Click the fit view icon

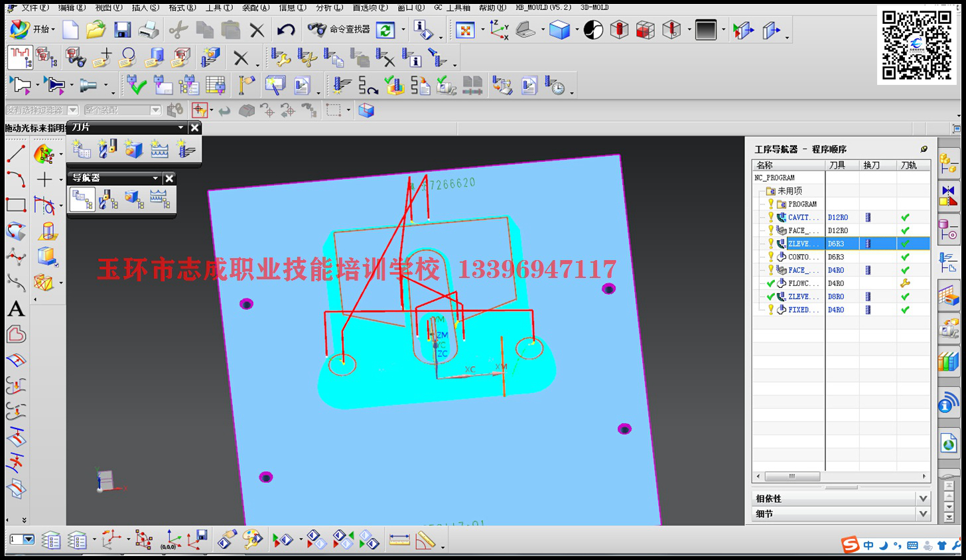(x=465, y=30)
